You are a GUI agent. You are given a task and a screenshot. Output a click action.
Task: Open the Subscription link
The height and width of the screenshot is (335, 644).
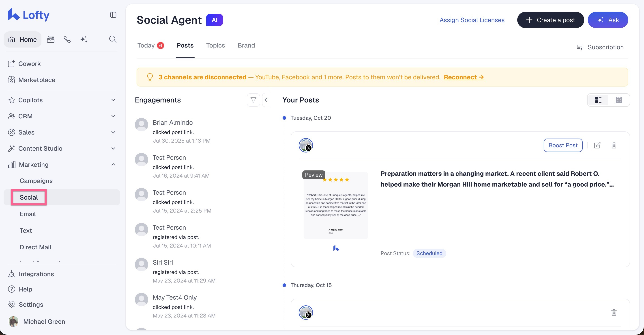[600, 47]
